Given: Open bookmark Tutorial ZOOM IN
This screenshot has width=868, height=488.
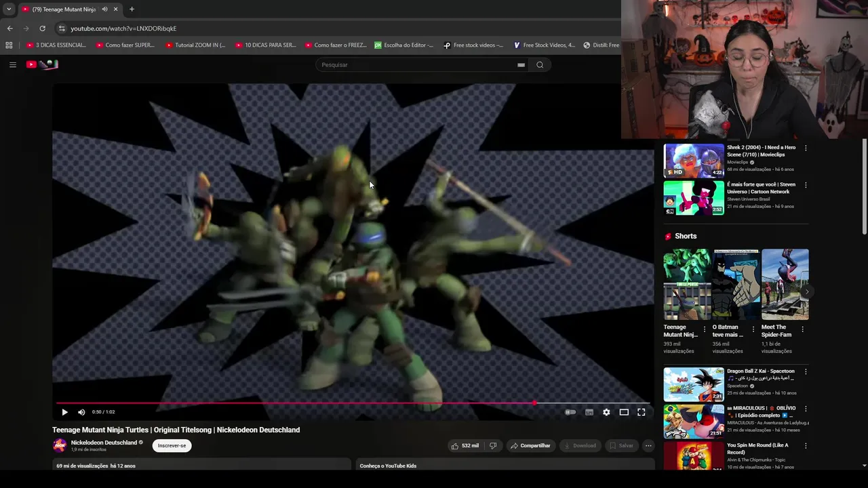Looking at the screenshot, I should click(195, 45).
